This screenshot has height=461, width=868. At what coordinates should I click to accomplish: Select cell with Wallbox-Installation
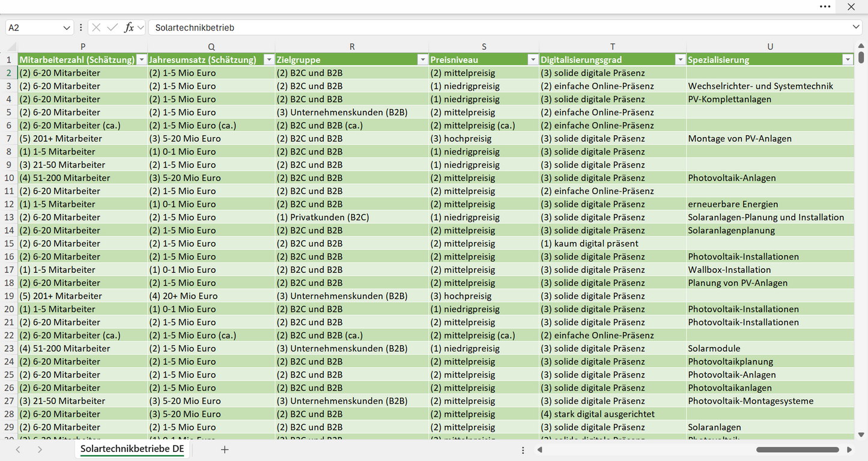[770, 269]
